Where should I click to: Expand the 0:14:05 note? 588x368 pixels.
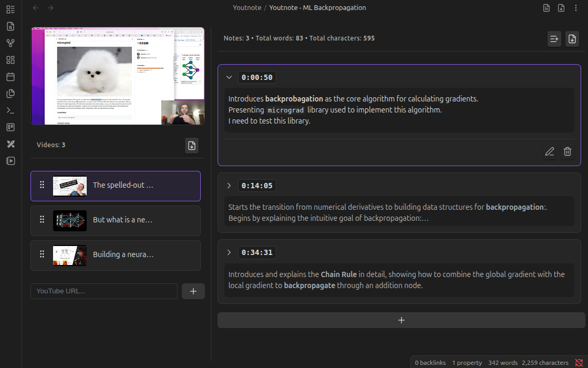[x=229, y=186]
